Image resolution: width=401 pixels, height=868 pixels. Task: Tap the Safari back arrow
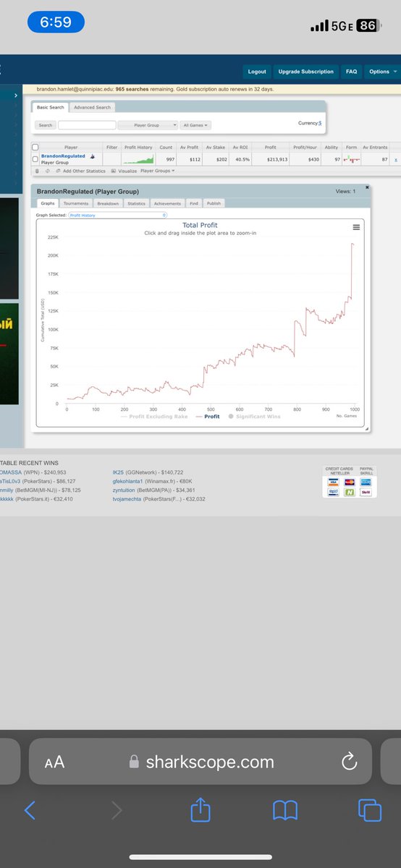tap(30, 810)
